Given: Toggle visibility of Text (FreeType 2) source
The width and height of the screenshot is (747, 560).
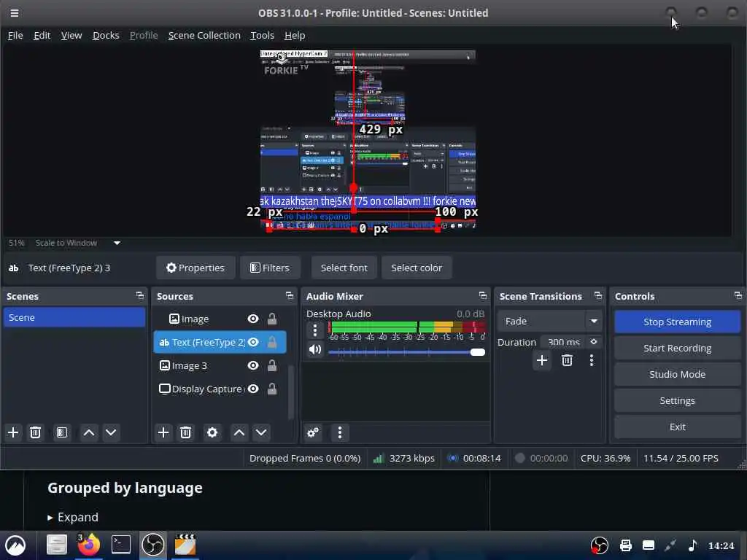Looking at the screenshot, I should click(x=253, y=342).
